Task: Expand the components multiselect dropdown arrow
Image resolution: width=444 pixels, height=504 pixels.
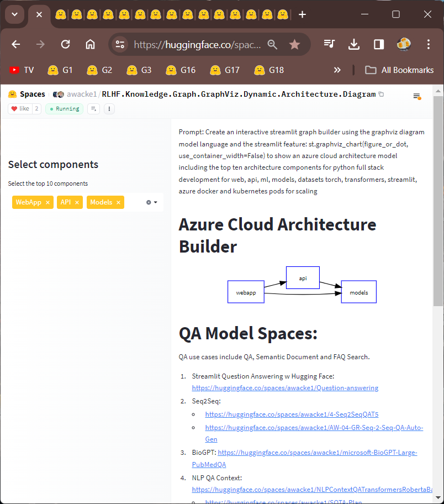Action: tap(156, 202)
